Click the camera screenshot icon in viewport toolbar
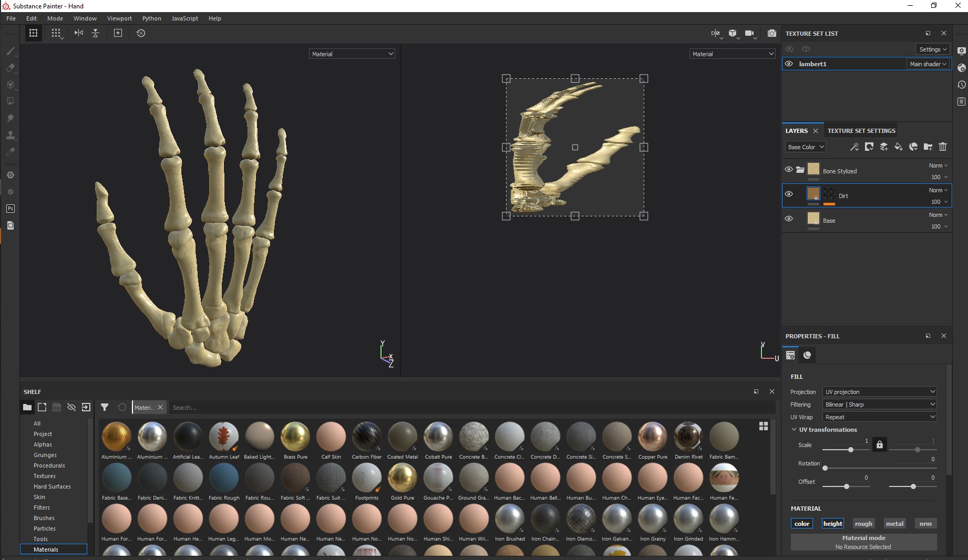 (771, 33)
